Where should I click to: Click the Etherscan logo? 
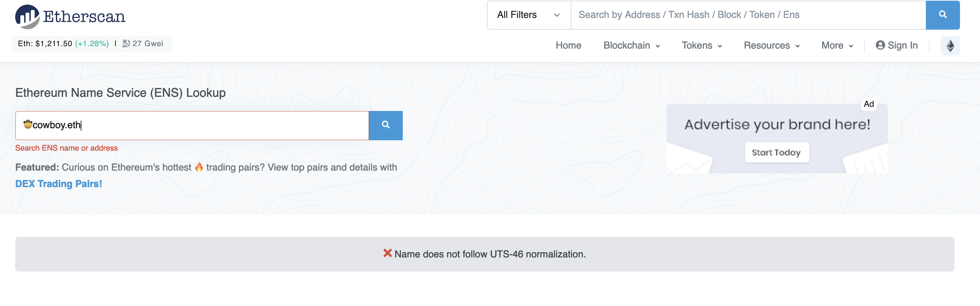point(70,16)
